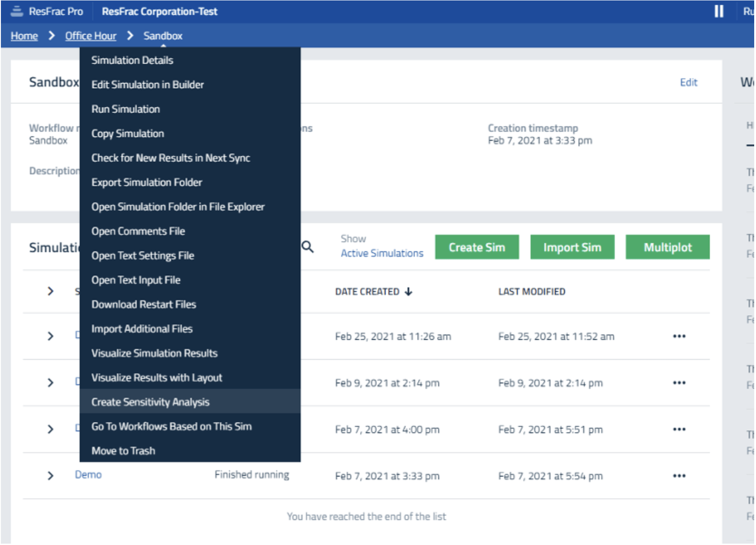
Task: Click the search magnifier icon
Action: [x=308, y=247]
